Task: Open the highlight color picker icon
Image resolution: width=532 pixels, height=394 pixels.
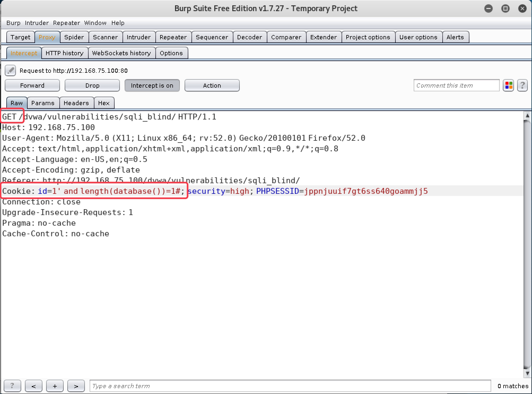Action: (508, 85)
